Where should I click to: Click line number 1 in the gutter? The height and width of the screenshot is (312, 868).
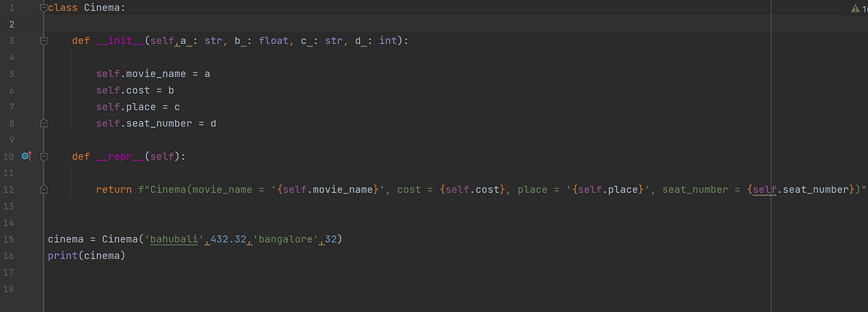13,8
